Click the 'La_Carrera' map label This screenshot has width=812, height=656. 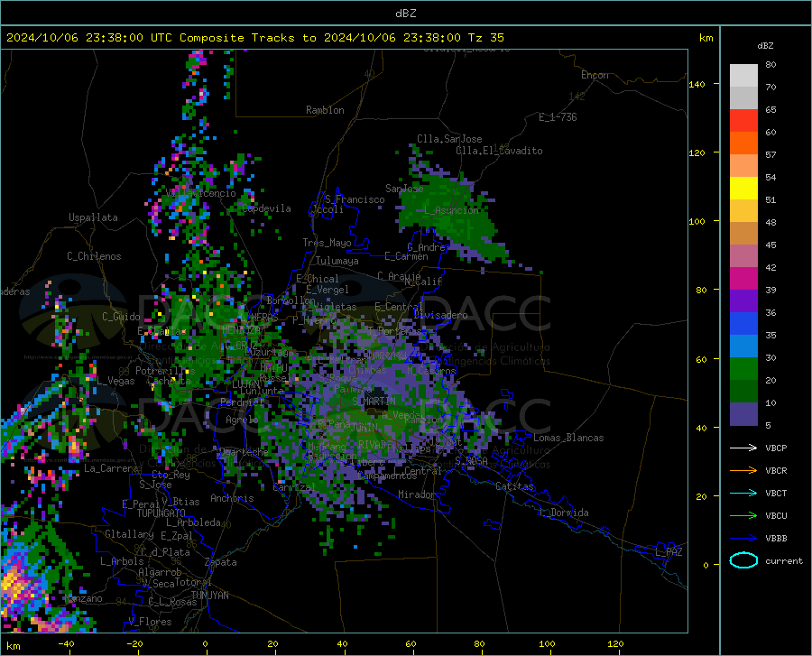pos(111,468)
